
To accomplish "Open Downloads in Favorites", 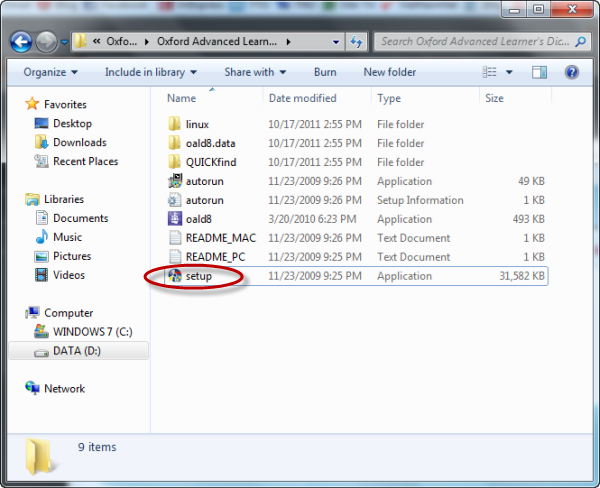I will coord(80,142).
